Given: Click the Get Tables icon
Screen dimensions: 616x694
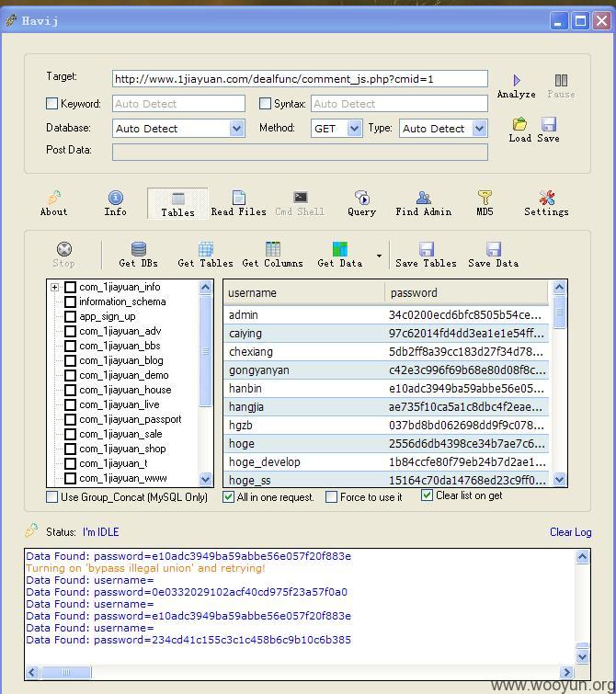Looking at the screenshot, I should coord(205,249).
